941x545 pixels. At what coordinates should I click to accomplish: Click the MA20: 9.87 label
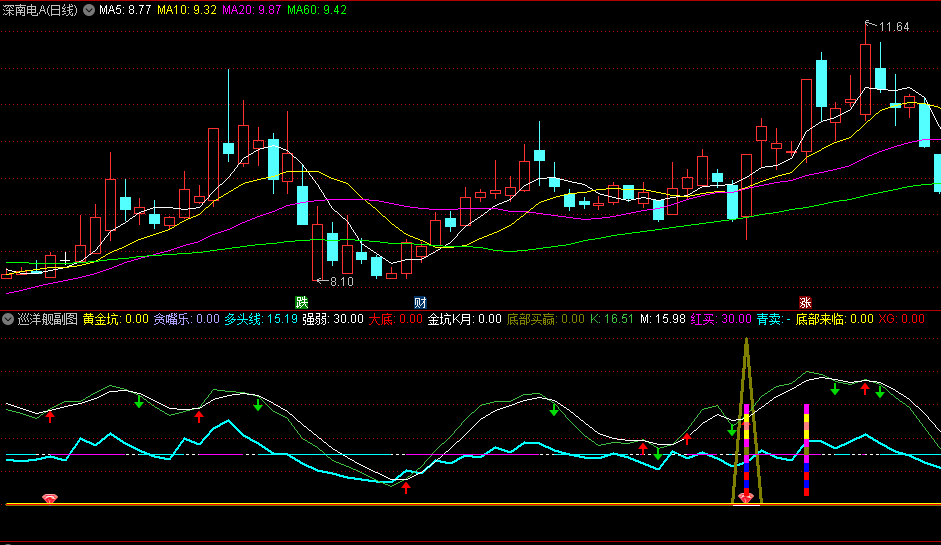point(251,10)
